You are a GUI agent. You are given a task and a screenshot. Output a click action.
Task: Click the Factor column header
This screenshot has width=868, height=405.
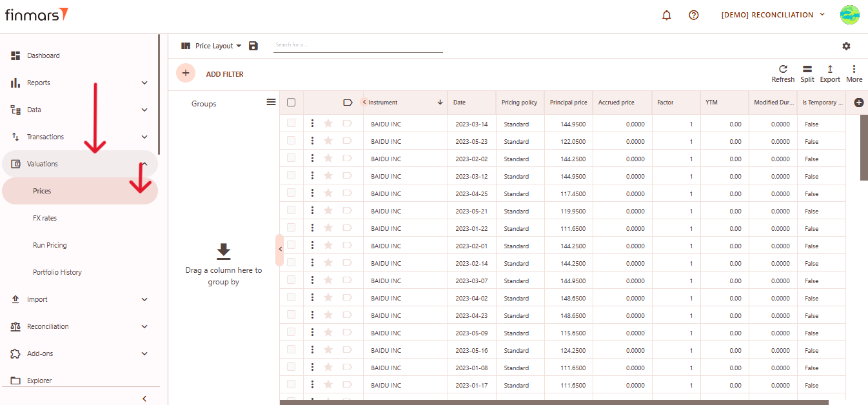point(676,103)
